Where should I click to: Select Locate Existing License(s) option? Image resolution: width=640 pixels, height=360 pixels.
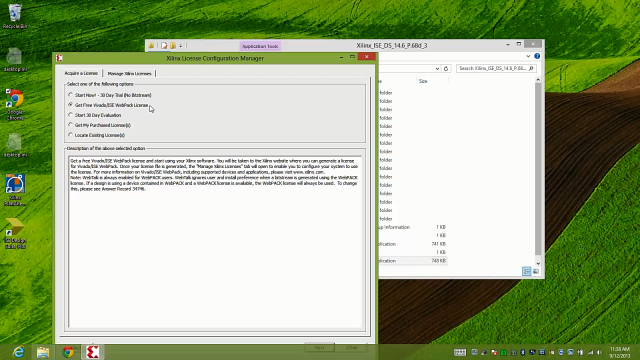97,135
